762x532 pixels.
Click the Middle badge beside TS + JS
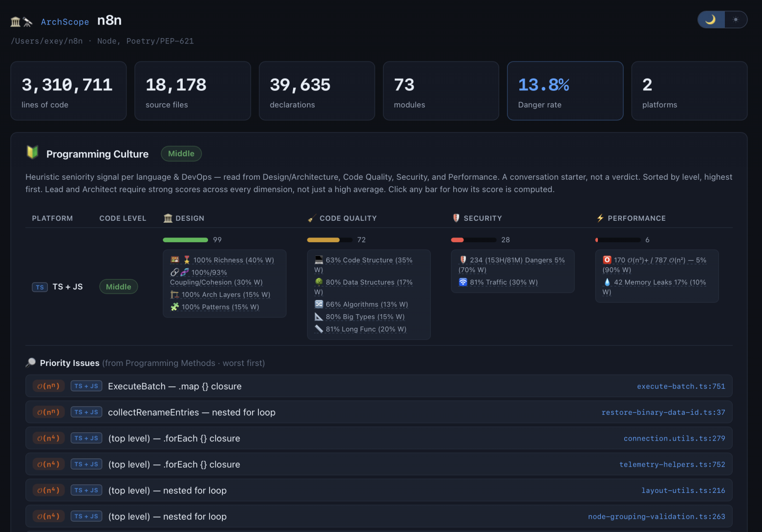(x=119, y=287)
